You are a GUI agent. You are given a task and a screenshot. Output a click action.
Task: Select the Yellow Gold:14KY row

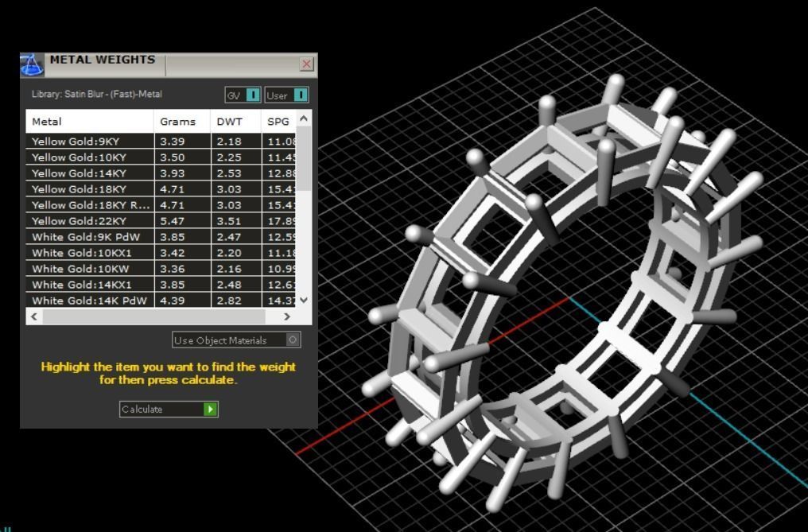tap(161, 173)
